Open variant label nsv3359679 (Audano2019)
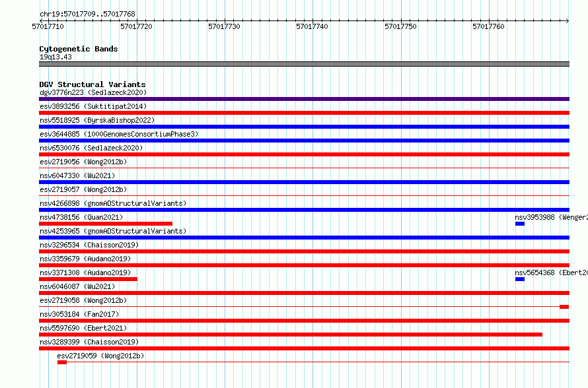The height and width of the screenshot is (388, 588). click(85, 259)
